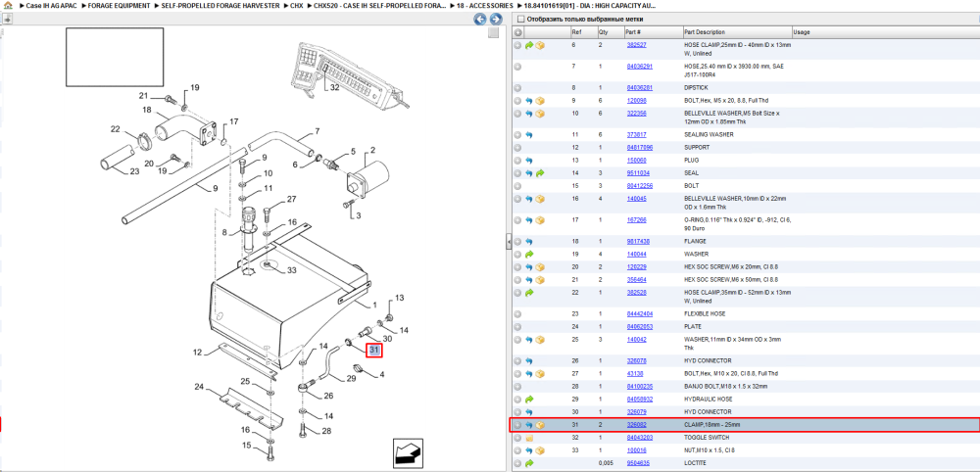Toggle selection circle for FLEXIBLE HOSE row

(518, 314)
